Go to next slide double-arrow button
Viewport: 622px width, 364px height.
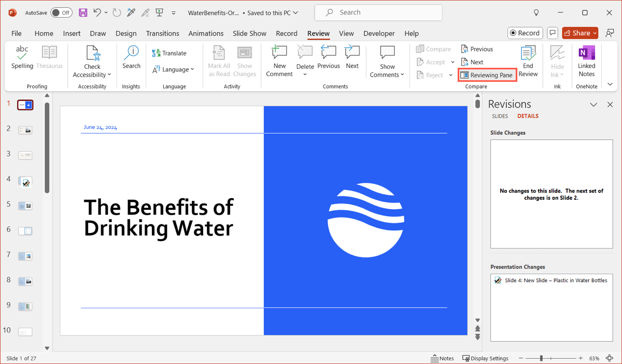tap(477, 338)
